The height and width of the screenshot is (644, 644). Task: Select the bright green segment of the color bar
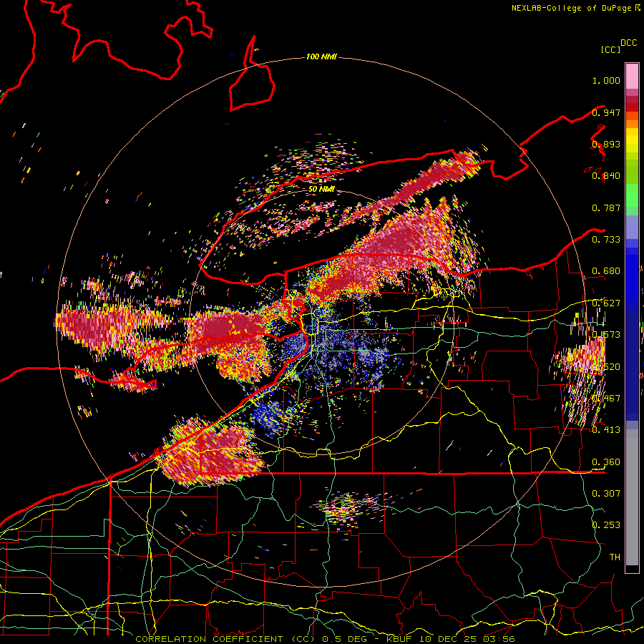tap(632, 195)
